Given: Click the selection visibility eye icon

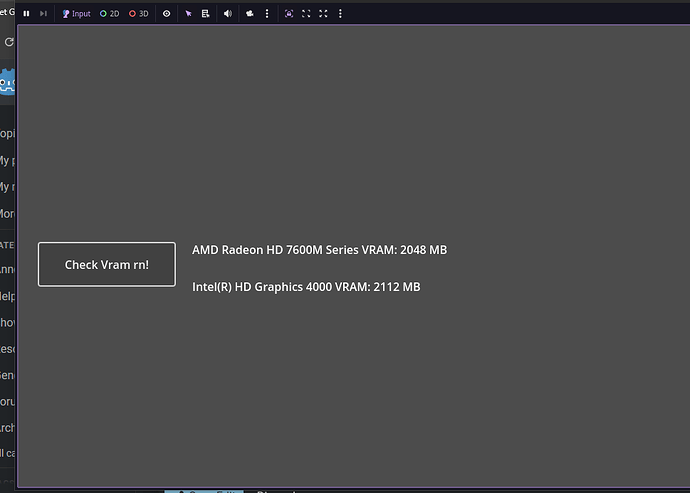Looking at the screenshot, I should click(x=166, y=14).
